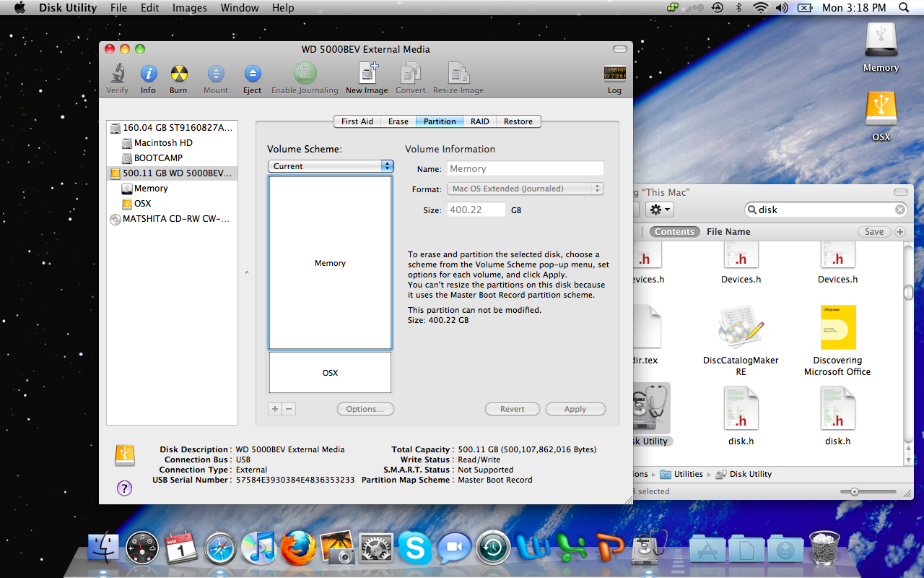Open the Apple menu

click(19, 8)
